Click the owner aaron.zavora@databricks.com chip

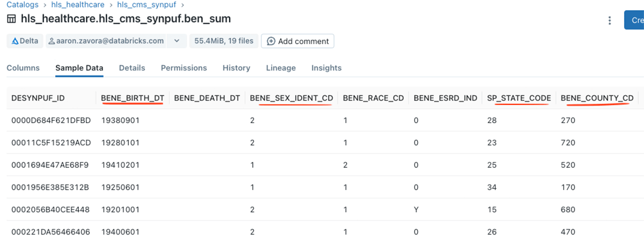click(106, 41)
